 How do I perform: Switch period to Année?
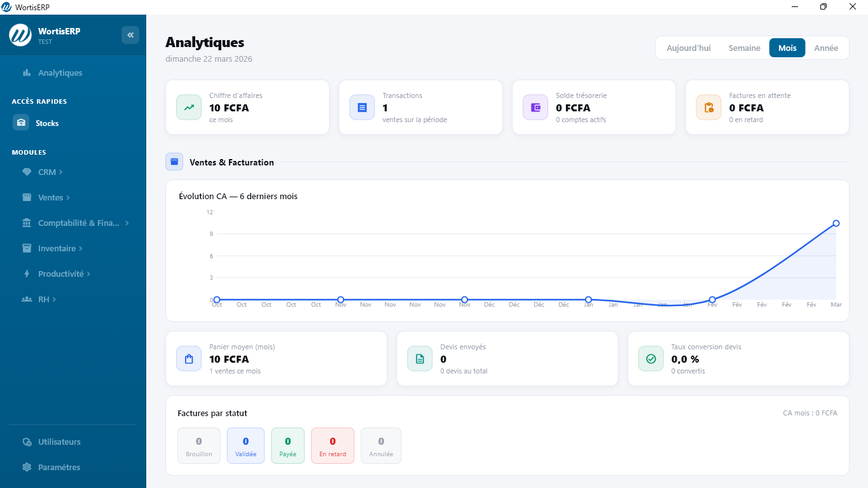coord(826,48)
